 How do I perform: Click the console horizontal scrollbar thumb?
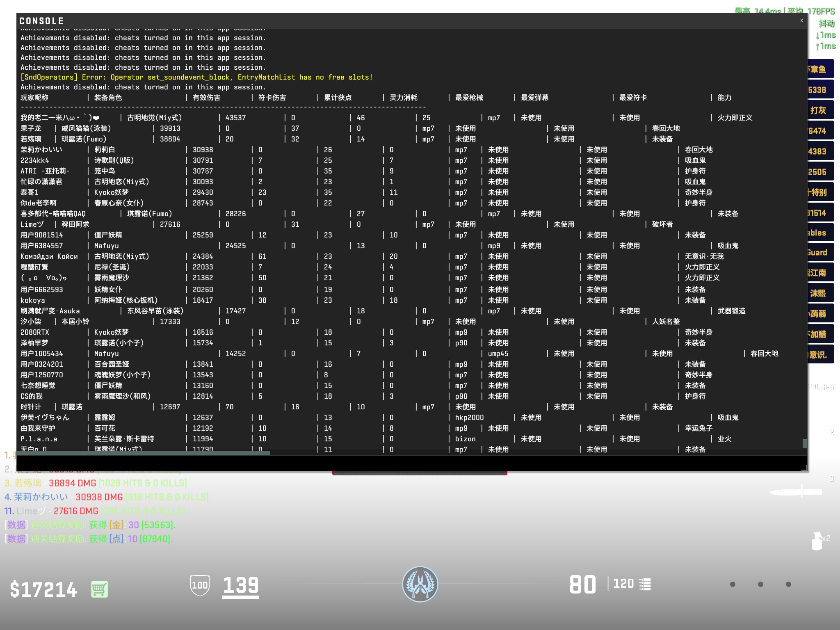(x=144, y=453)
